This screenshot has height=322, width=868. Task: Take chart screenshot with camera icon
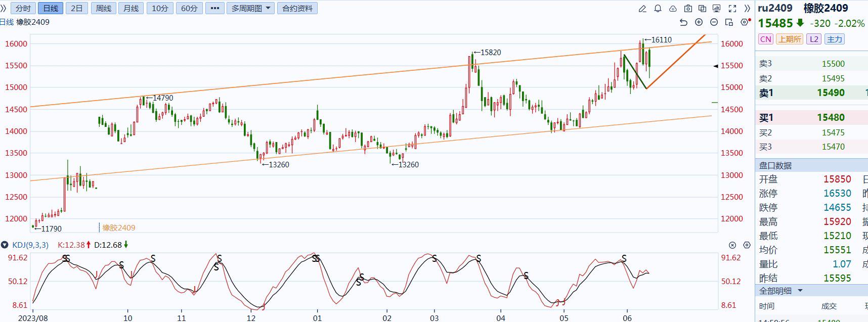(x=688, y=9)
